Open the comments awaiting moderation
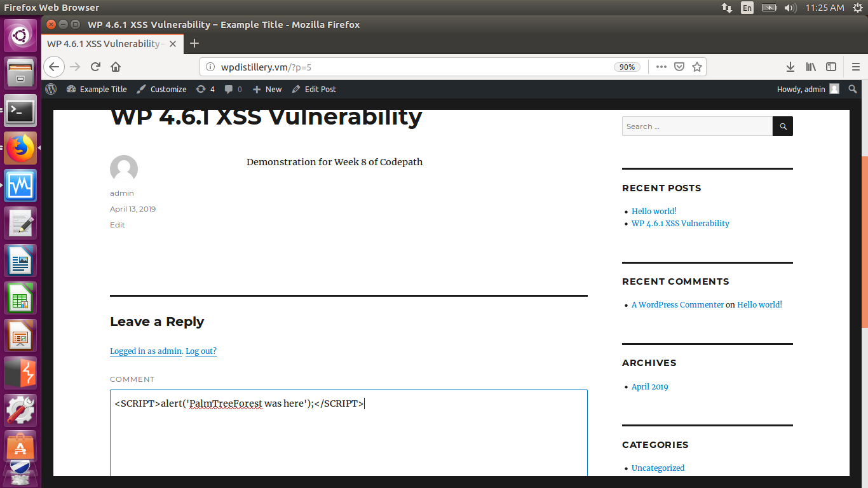The width and height of the screenshot is (868, 488). pyautogui.click(x=233, y=90)
